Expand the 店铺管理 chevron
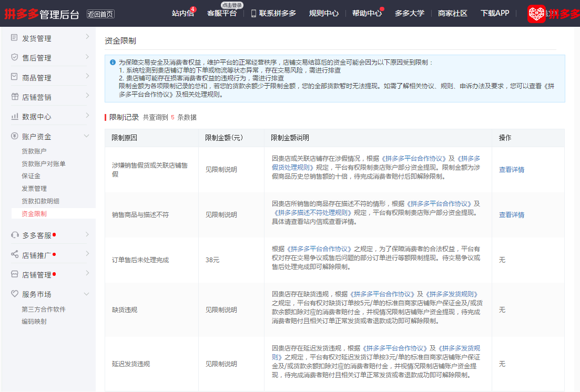This screenshot has height=392, width=580. [x=87, y=273]
